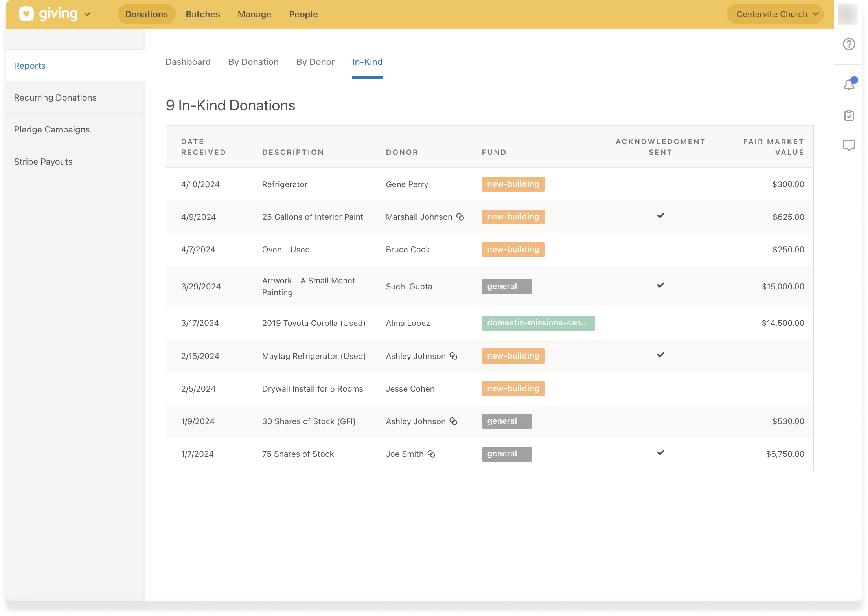Open the help question mark icon
This screenshot has width=868, height=616.
tap(849, 44)
